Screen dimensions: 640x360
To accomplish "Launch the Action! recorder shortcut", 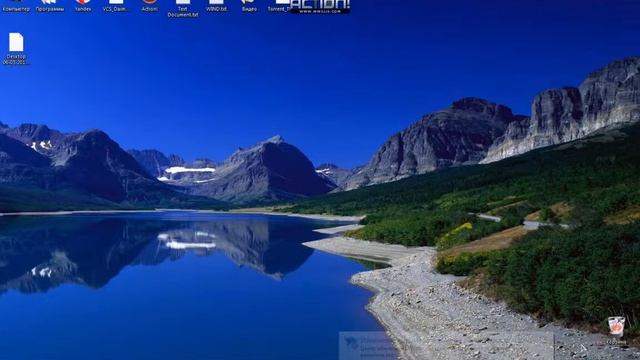I will (149, 6).
